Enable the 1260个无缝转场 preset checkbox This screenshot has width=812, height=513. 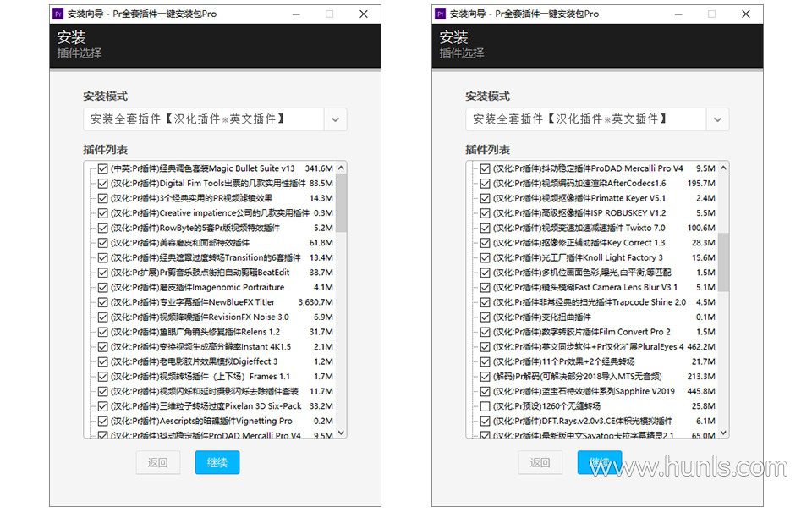(x=485, y=406)
